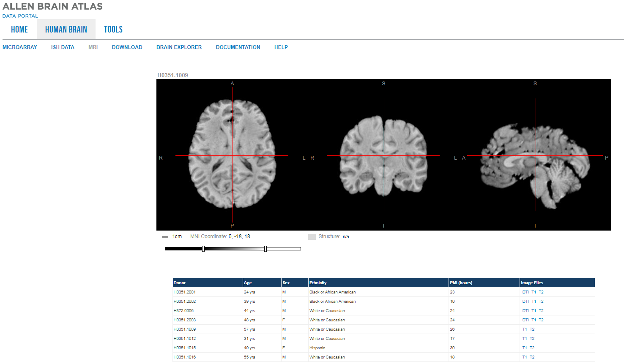Click the HELP menu link
The image size is (624, 364).
[x=281, y=47]
